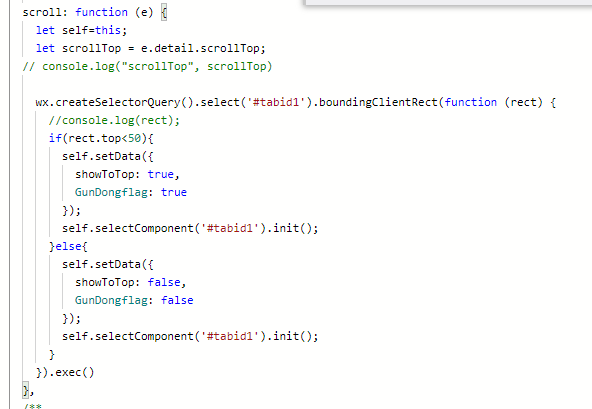Click the closing '},' of scroll function
The width and height of the screenshot is (592, 409).
click(28, 390)
